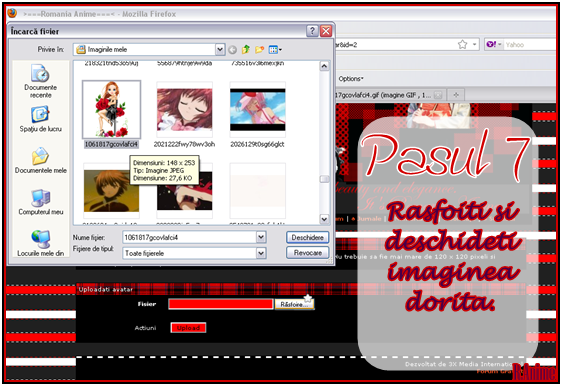
Task: Open Spațiu de lucru (Desktop) location
Action: [40, 119]
